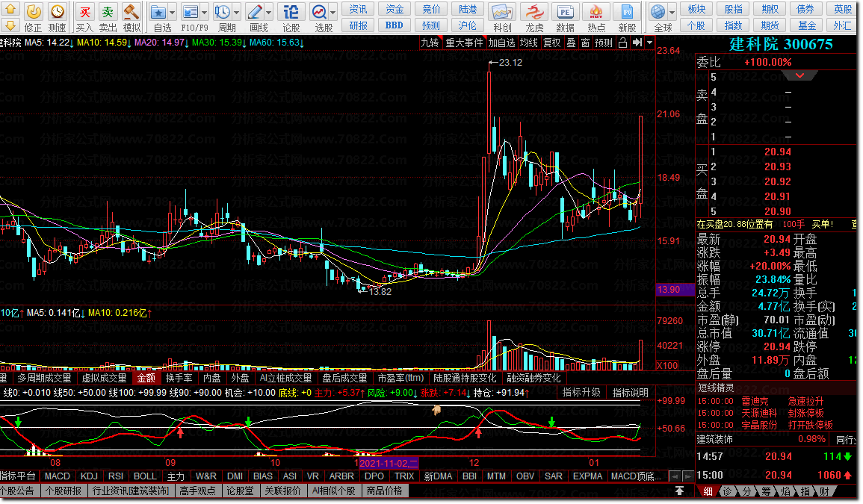Select the MACD indicator tab
Image resolution: width=863 pixels, height=504 pixels.
point(58,476)
